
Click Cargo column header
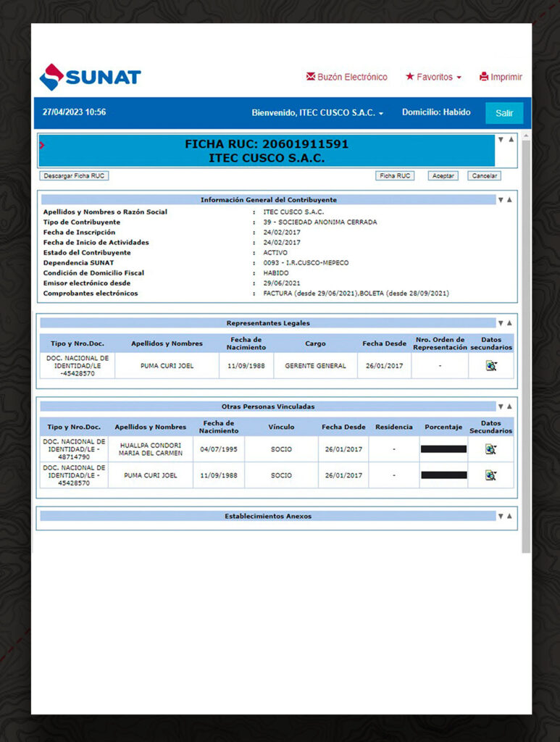315,343
